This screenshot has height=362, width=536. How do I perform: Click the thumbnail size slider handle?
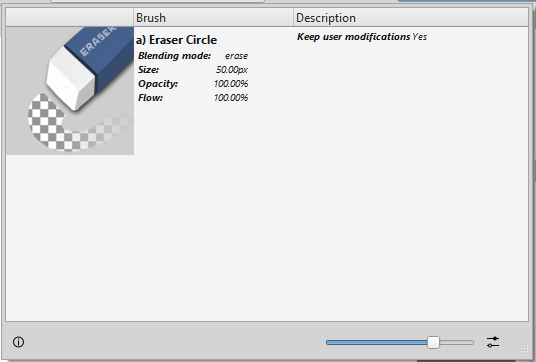433,342
